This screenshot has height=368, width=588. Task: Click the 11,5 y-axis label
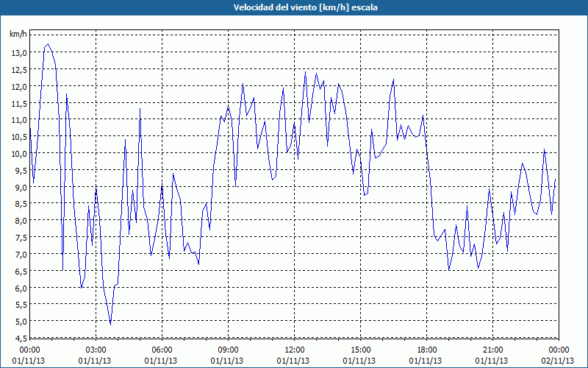(x=19, y=103)
